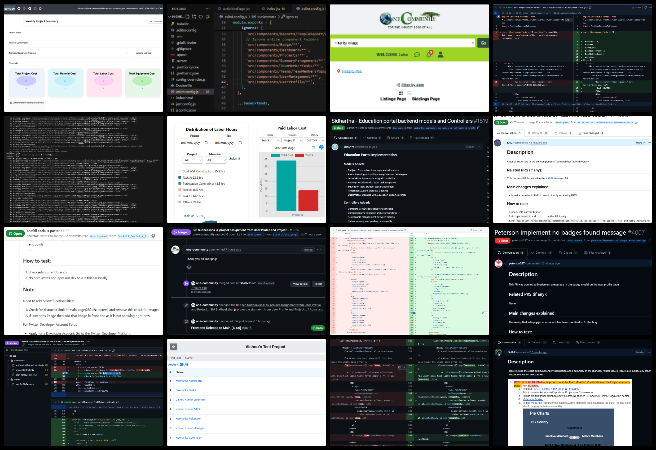Open the notification bell with red badge
This screenshot has width=656, height=450.
(x=429, y=54)
